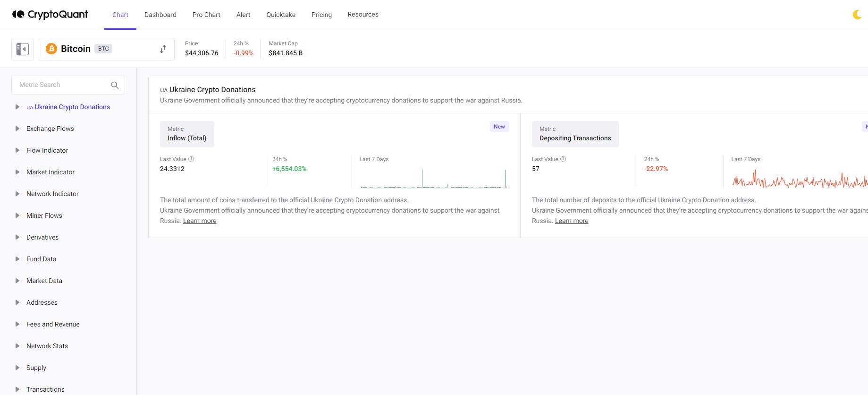This screenshot has width=868, height=395.
Task: Expand the Network Stats arrow
Action: tap(17, 346)
